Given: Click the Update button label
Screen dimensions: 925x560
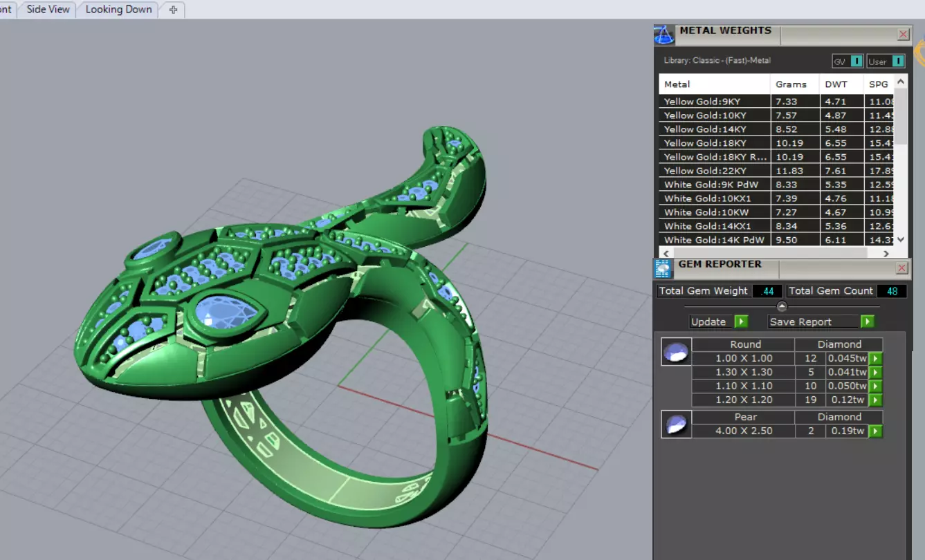Looking at the screenshot, I should click(x=711, y=321).
